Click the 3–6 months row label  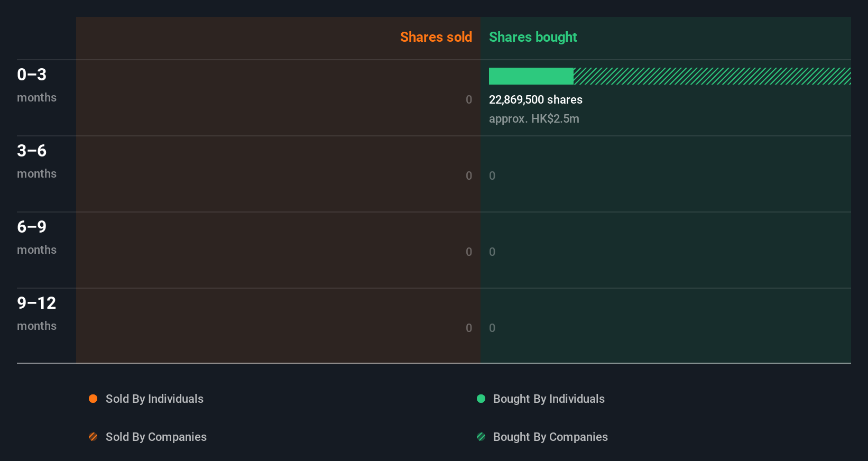36,161
